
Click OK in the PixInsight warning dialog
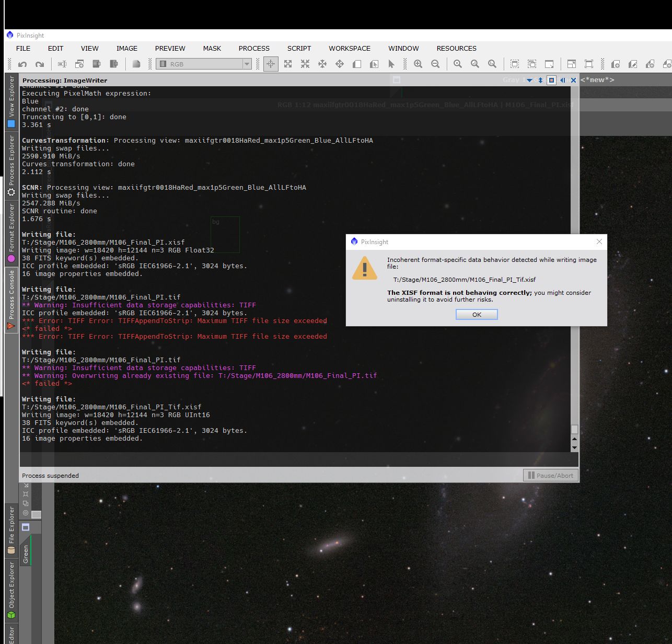pos(477,314)
